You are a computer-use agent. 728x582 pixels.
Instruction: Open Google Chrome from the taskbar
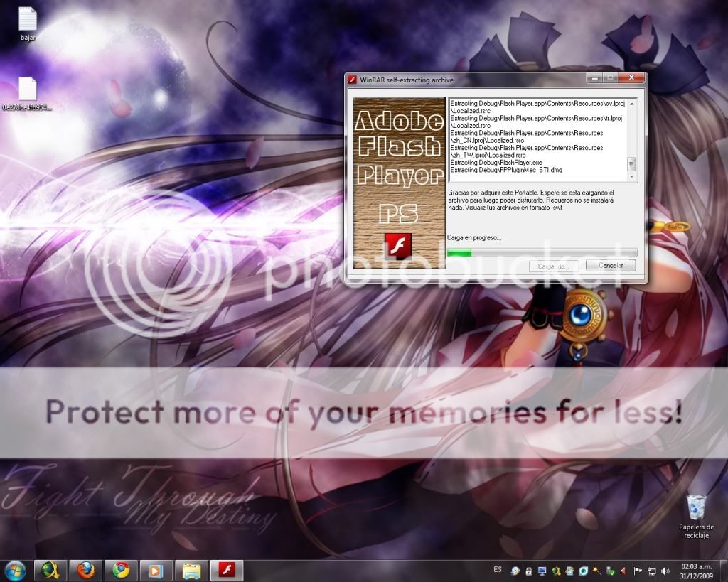122,571
